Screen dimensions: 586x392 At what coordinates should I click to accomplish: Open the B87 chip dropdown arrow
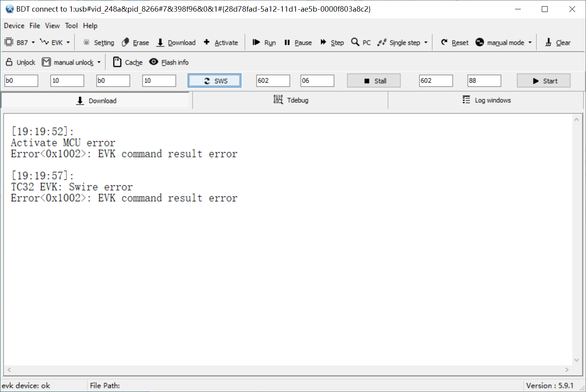(x=33, y=42)
